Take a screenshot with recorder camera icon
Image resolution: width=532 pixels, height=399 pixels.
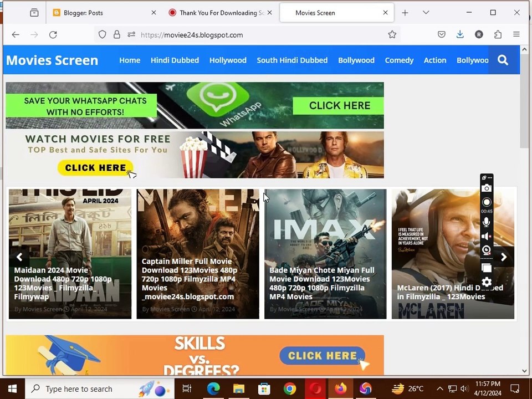click(487, 188)
